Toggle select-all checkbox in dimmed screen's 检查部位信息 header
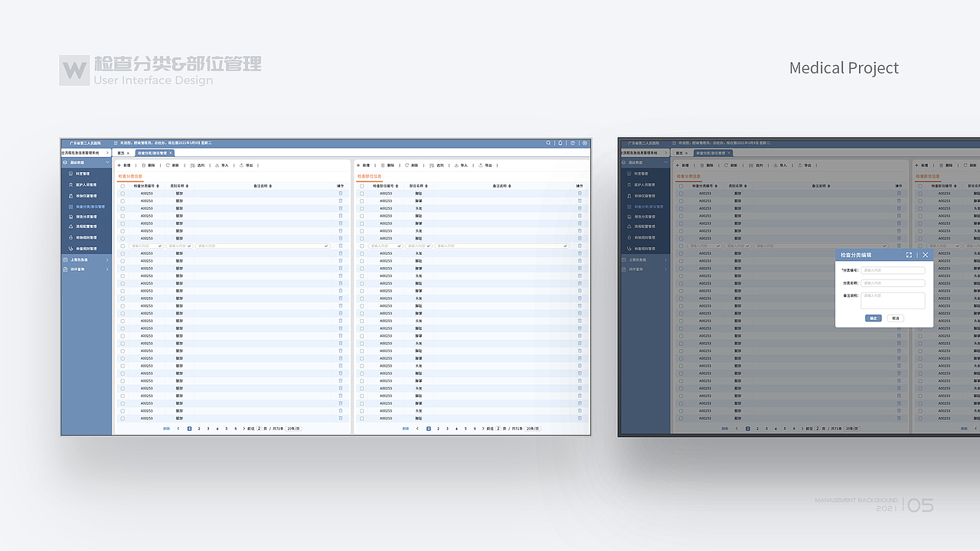 point(920,186)
